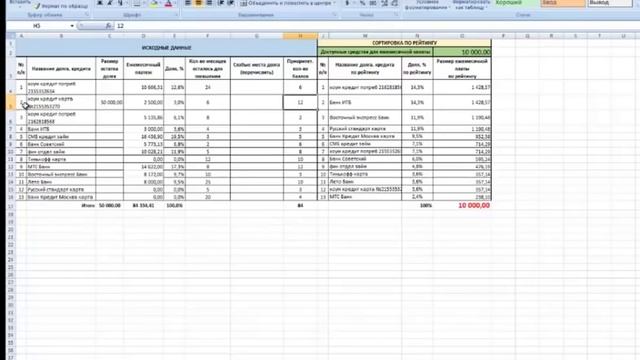Increase the decimal places

click(x=384, y=3)
